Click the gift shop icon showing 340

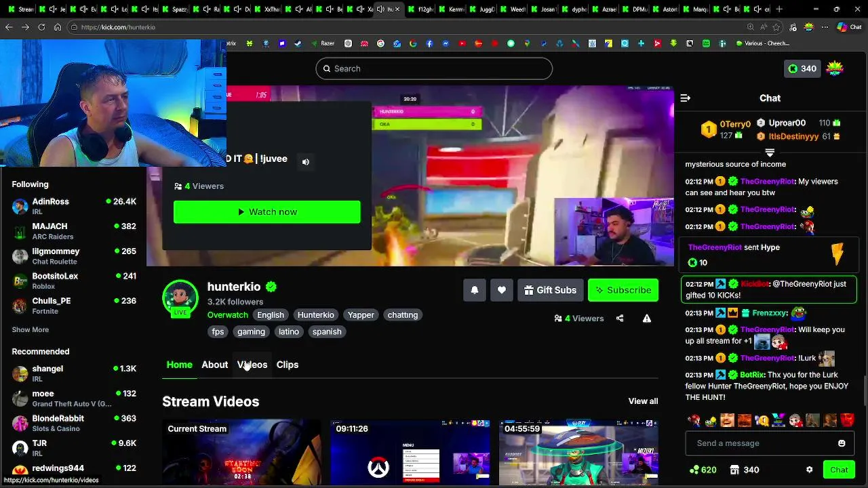click(x=745, y=470)
